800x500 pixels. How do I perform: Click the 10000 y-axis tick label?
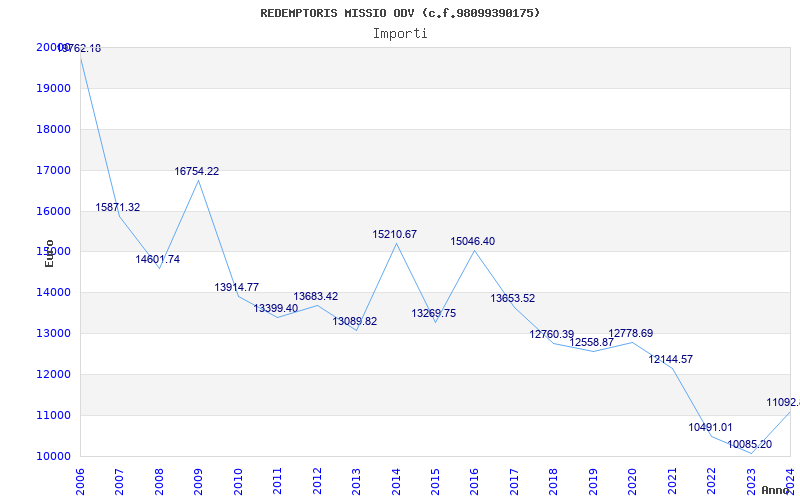click(54, 456)
